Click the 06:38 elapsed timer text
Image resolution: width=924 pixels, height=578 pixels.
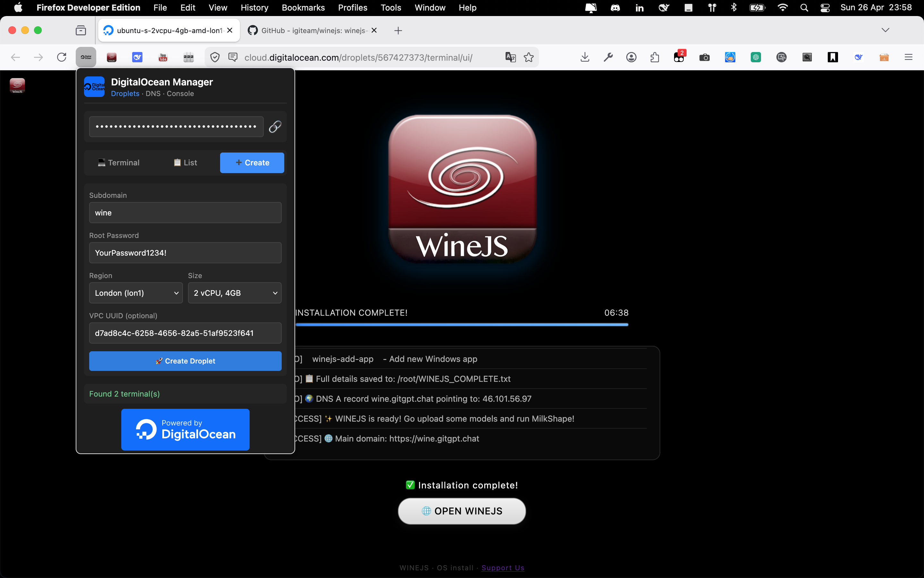[616, 313]
